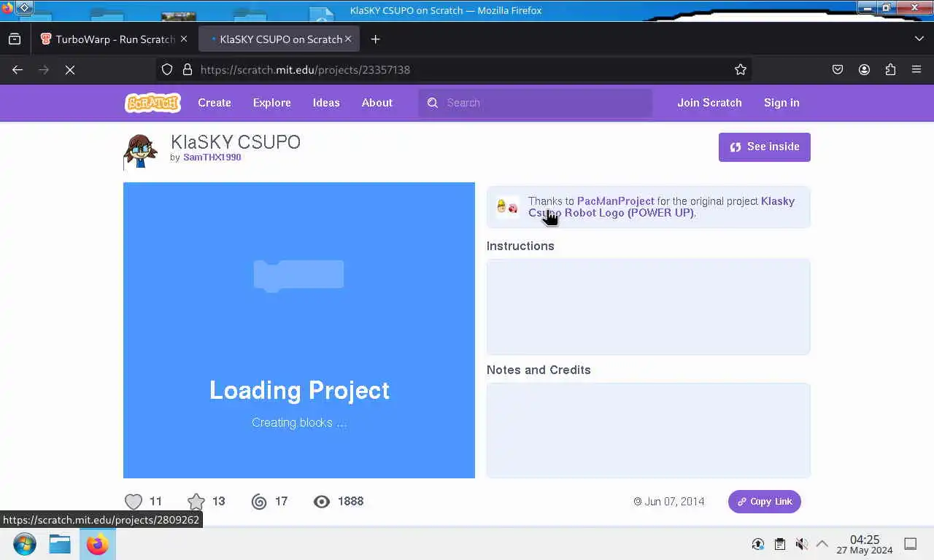Click the tracking protection shield icon
Image resolution: width=934 pixels, height=560 pixels.
point(167,70)
